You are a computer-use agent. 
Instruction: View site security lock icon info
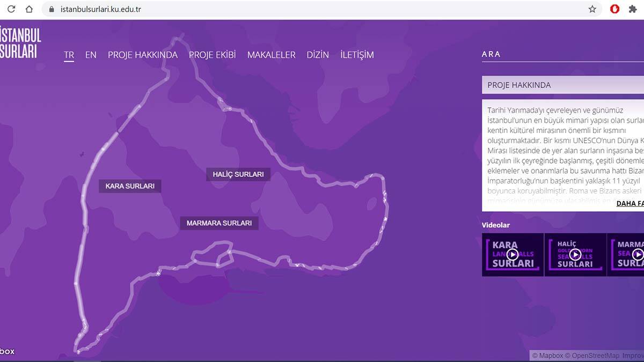(x=52, y=9)
